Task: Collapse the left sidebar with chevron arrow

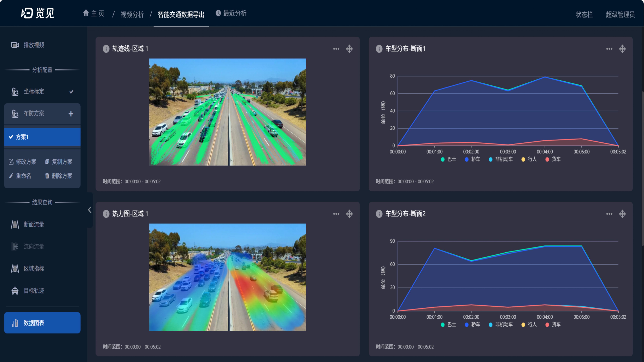Action: point(90,210)
